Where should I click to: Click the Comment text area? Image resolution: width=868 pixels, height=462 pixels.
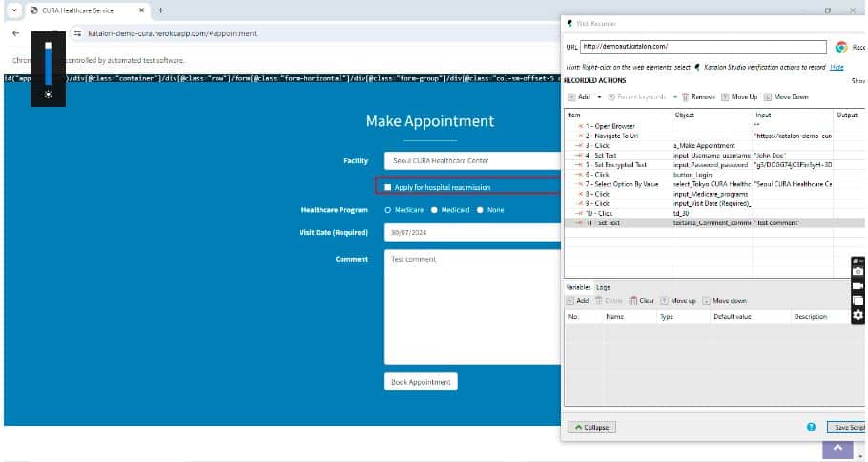coord(472,307)
